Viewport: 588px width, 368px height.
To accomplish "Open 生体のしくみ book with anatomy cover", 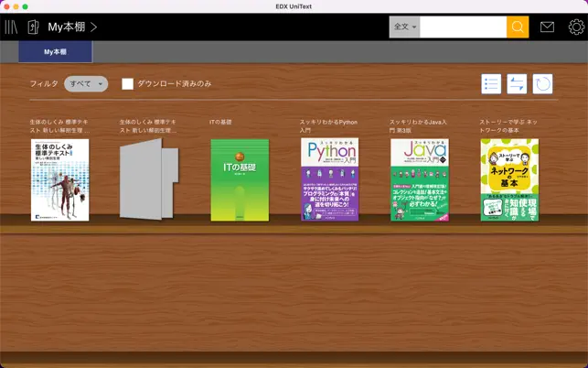I will coord(60,179).
